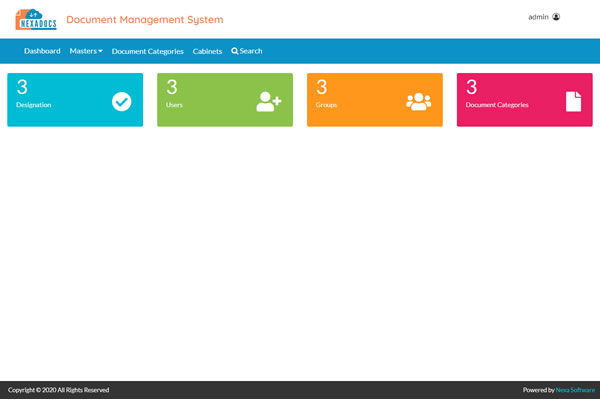Open the Nexa Software link in footer

click(575, 390)
